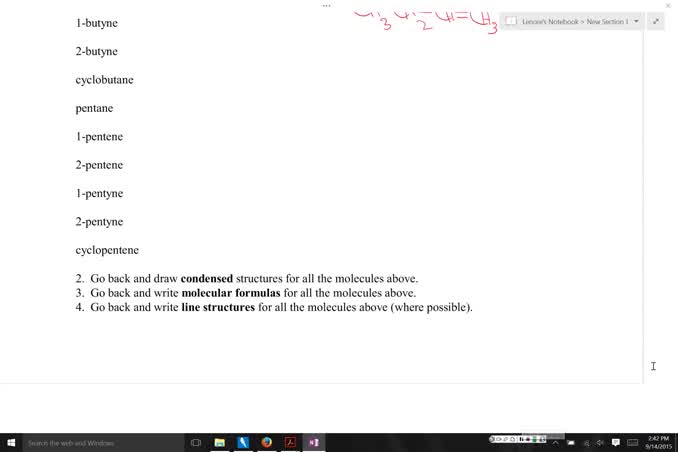This screenshot has width=678, height=452.
Task: Close the window with the X button
Action: (668, 5)
